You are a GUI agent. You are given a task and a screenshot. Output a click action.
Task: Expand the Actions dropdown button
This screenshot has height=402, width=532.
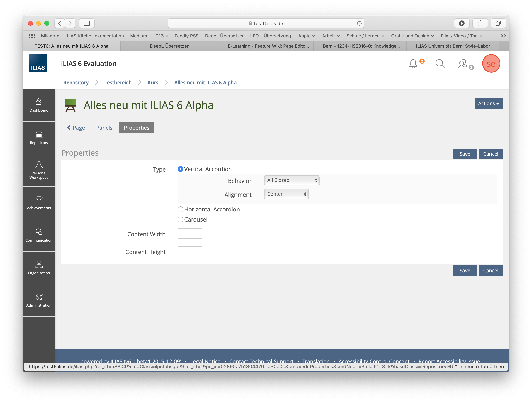pyautogui.click(x=488, y=104)
